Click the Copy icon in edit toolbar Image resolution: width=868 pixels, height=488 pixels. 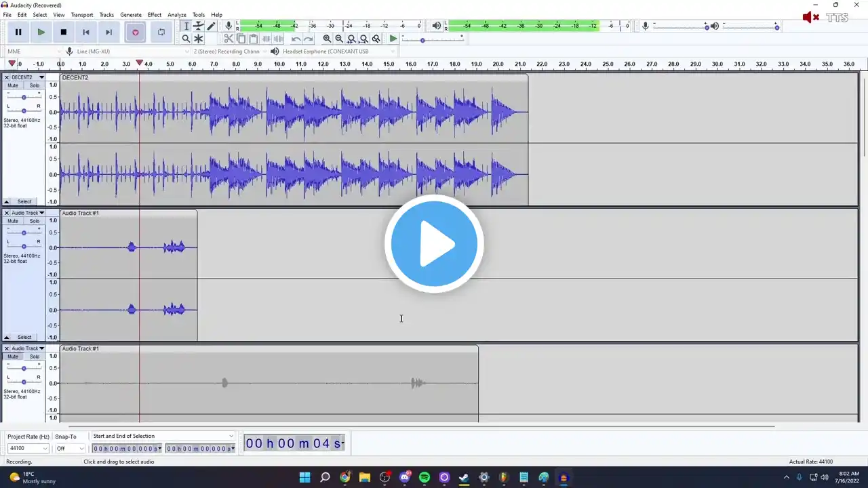pyautogui.click(x=241, y=39)
